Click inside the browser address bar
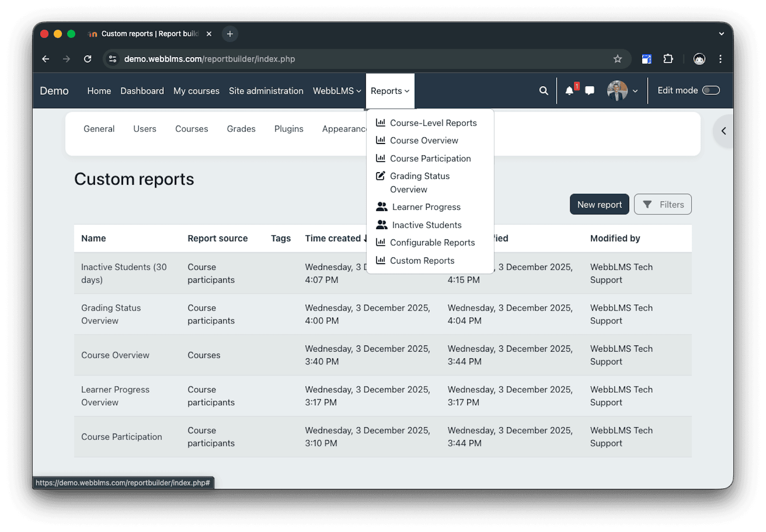Screen dimensions: 766x532 tap(335, 59)
